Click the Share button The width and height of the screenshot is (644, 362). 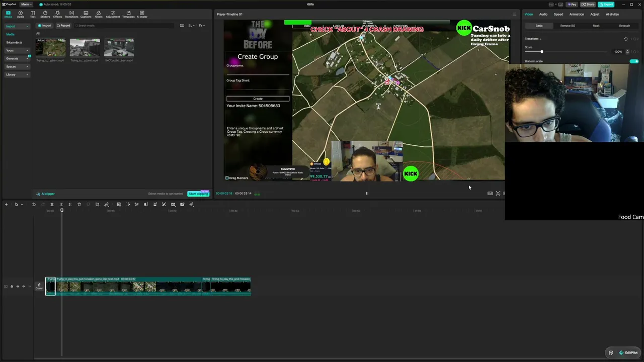pos(588,5)
